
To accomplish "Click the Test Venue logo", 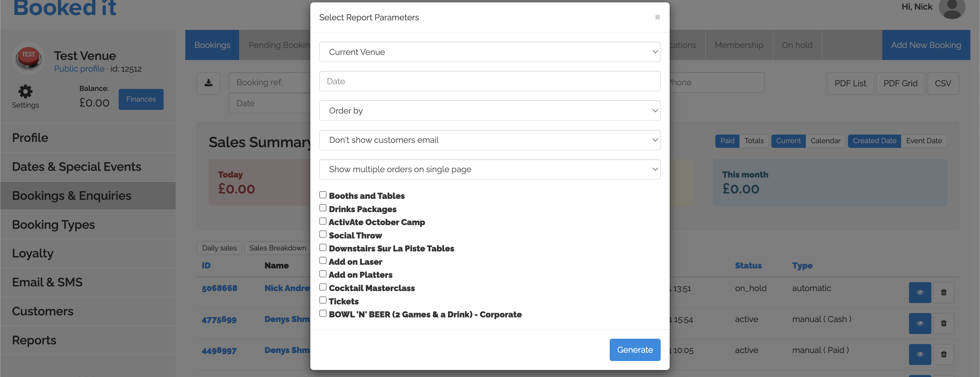I will [x=29, y=58].
